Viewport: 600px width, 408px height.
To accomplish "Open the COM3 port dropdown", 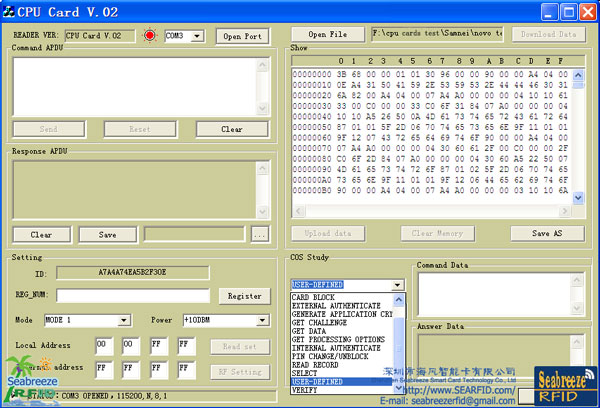I will [197, 36].
